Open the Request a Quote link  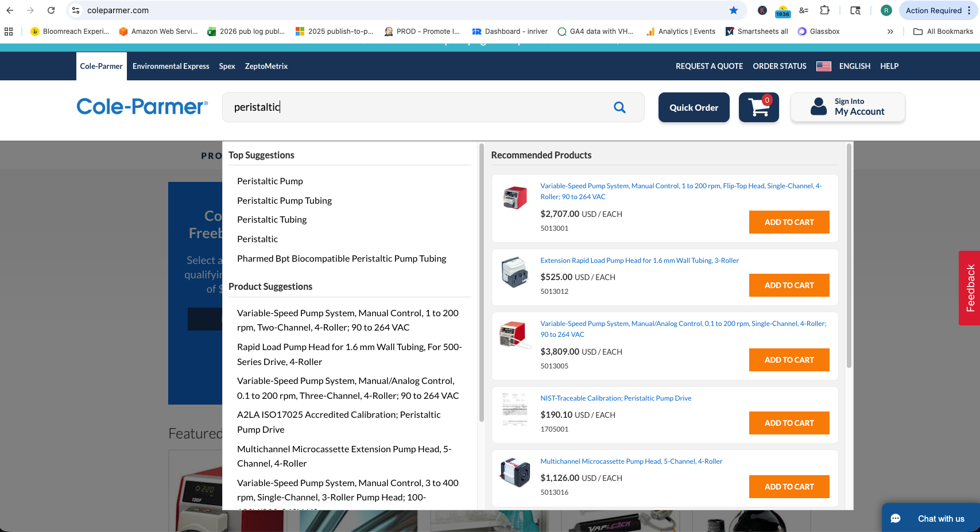(709, 66)
